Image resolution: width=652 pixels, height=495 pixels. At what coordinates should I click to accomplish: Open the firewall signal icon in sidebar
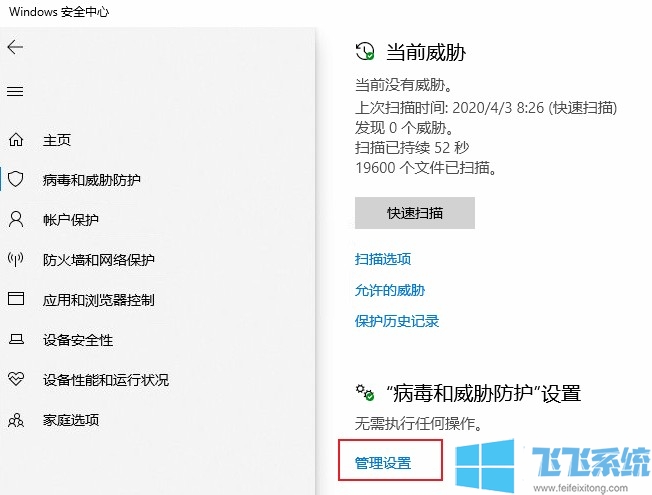click(x=15, y=260)
